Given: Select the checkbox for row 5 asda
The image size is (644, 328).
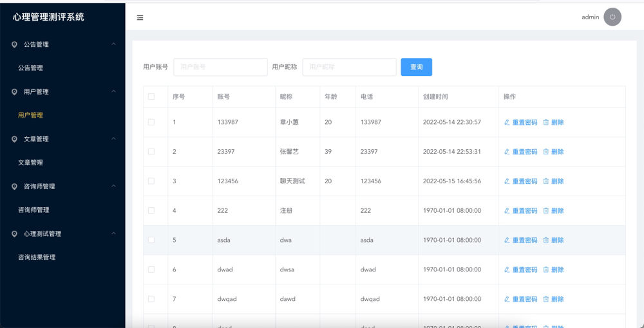Looking at the screenshot, I should (151, 240).
